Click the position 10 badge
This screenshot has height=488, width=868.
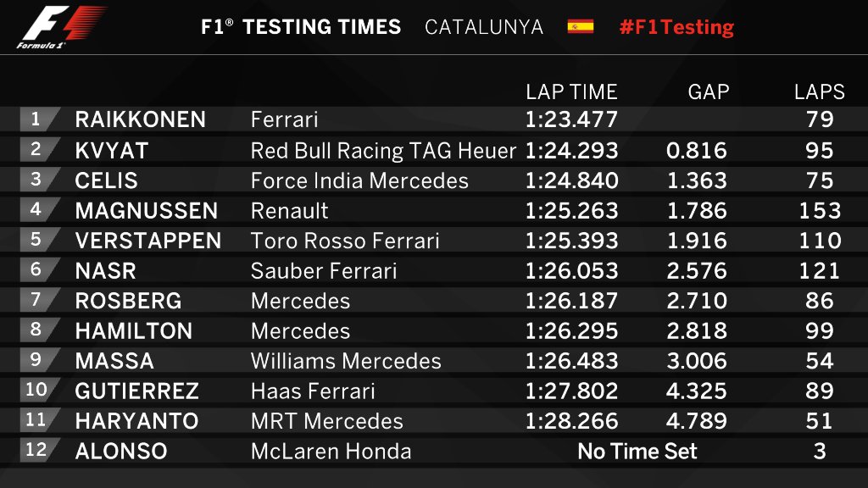37,391
